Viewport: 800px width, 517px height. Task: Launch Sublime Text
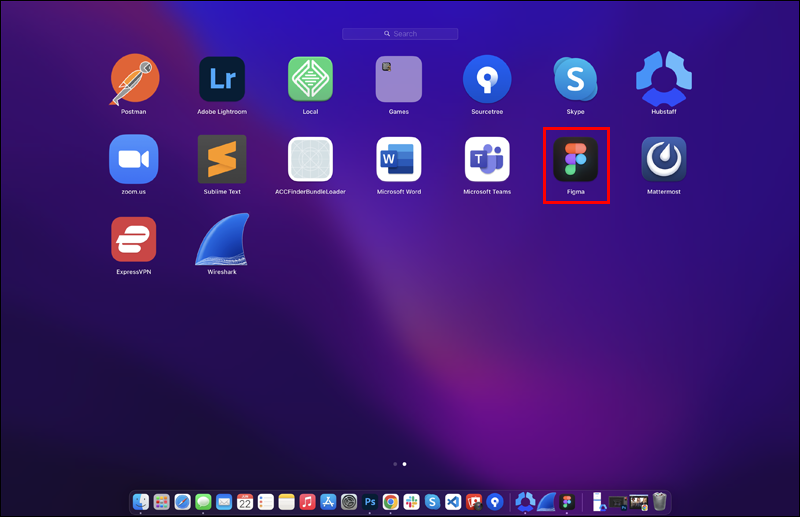pyautogui.click(x=222, y=159)
